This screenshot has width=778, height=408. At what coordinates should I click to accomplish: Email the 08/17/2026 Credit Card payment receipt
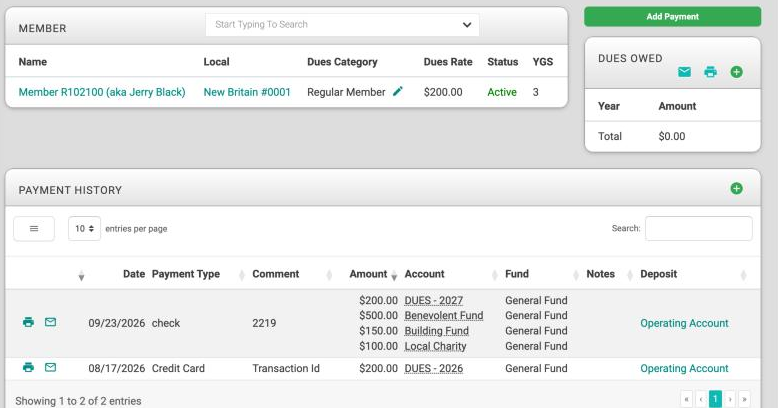click(51, 367)
